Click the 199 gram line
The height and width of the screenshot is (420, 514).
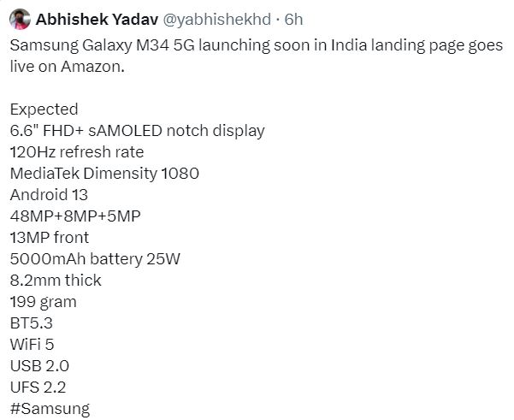tap(43, 301)
